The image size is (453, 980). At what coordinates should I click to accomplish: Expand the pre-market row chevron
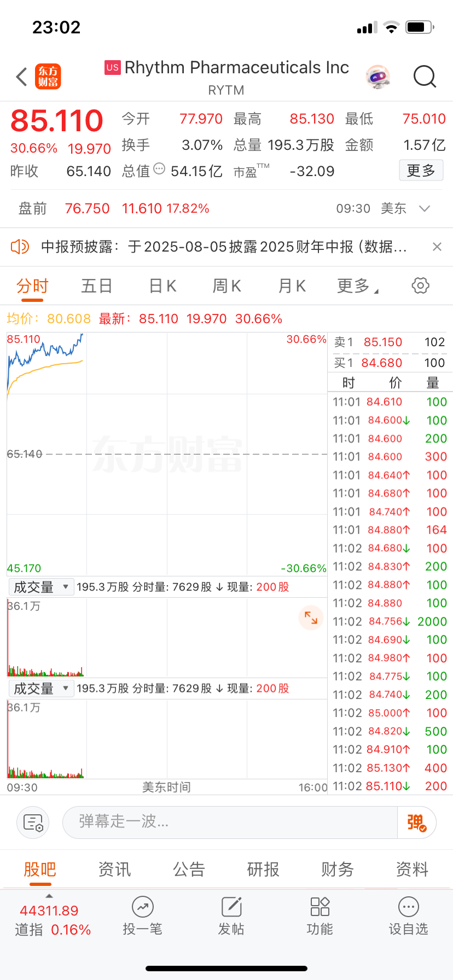(x=425, y=209)
